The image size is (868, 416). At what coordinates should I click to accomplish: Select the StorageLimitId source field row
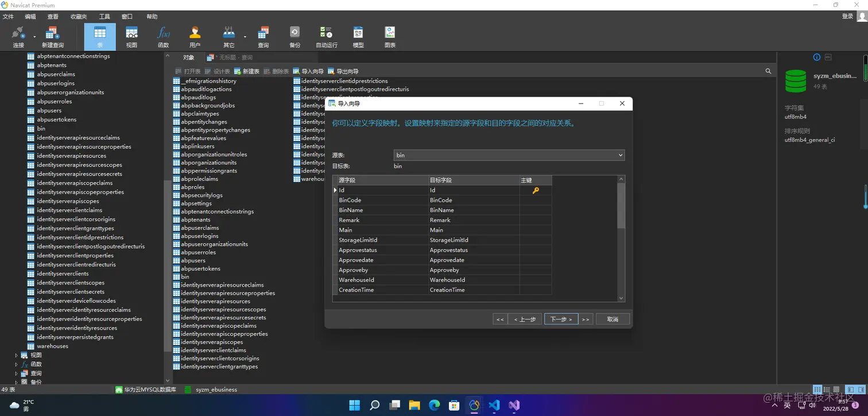[x=383, y=240]
